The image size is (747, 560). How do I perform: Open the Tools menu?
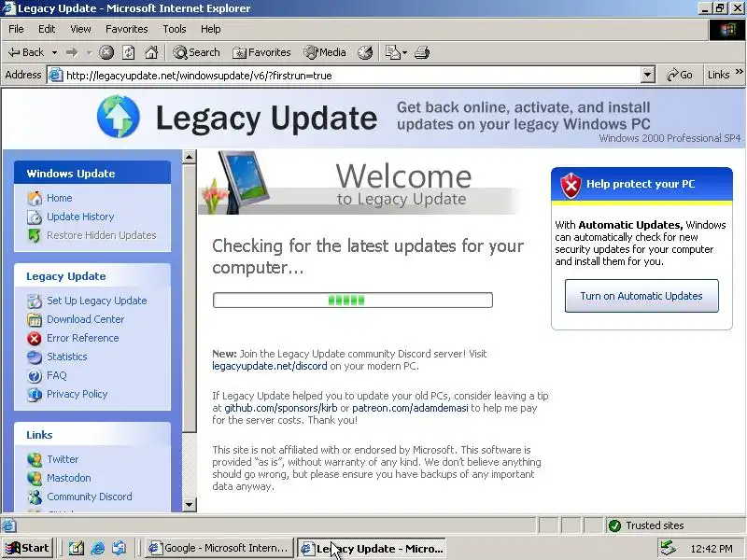click(x=175, y=29)
